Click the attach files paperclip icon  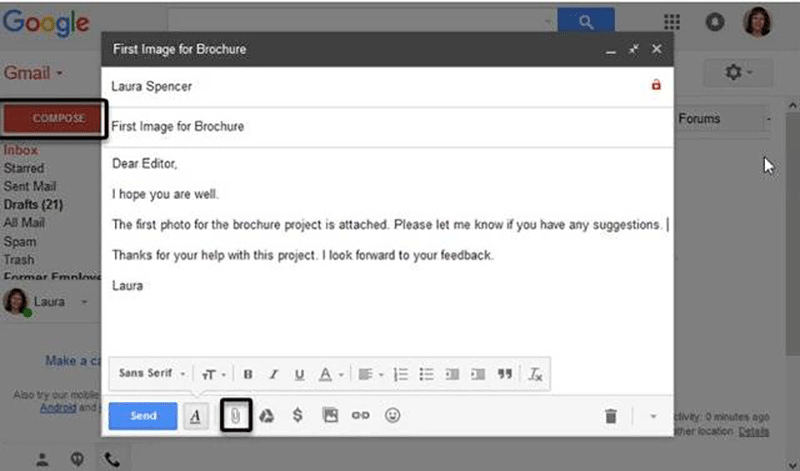pos(235,416)
